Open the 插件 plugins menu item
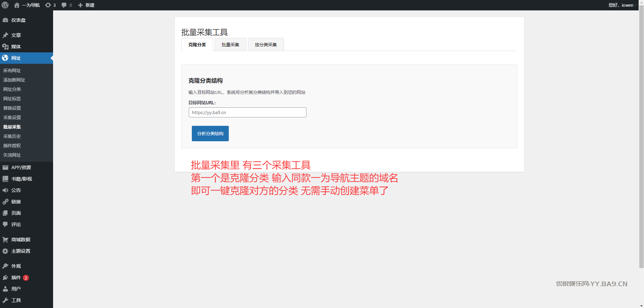The width and height of the screenshot is (644, 308). [16, 277]
